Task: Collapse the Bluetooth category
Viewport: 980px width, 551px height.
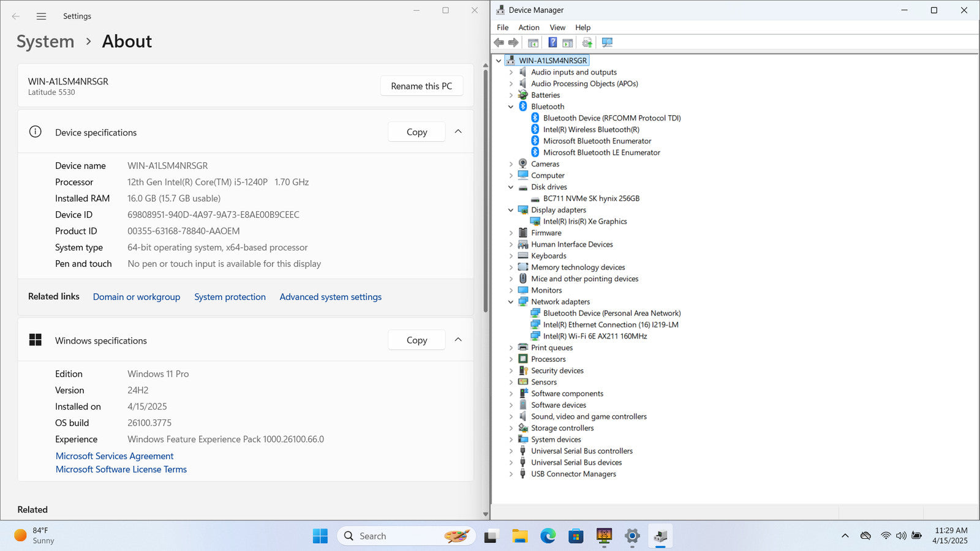Action: pyautogui.click(x=511, y=107)
